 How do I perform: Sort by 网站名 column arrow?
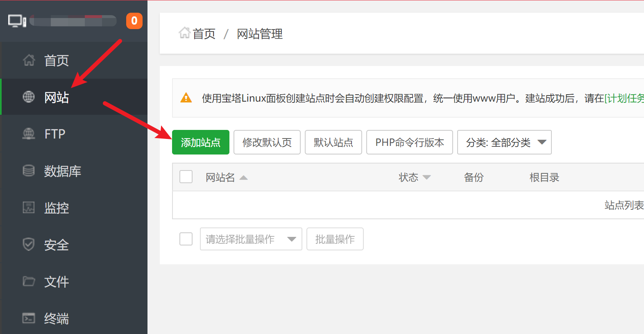click(x=243, y=177)
